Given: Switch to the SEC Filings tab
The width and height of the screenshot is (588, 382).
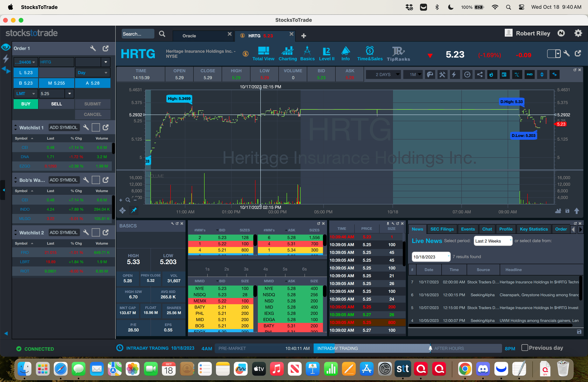Looking at the screenshot, I should click(x=442, y=229).
